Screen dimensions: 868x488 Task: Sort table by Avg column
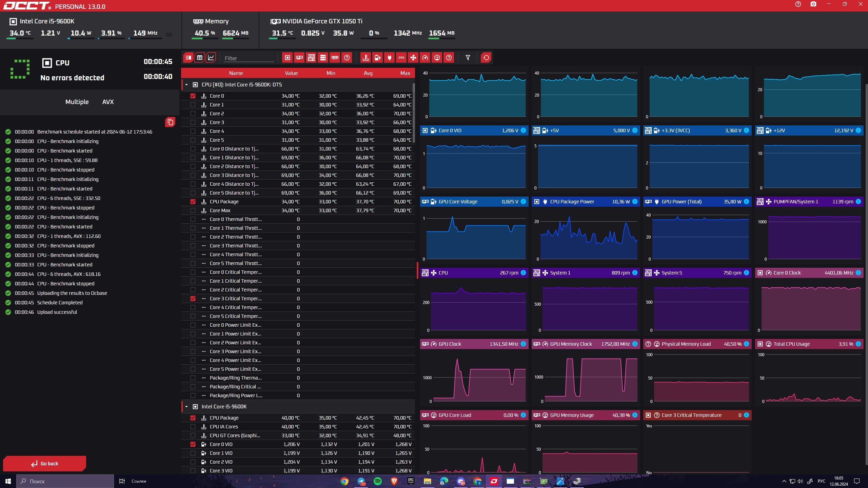click(368, 73)
